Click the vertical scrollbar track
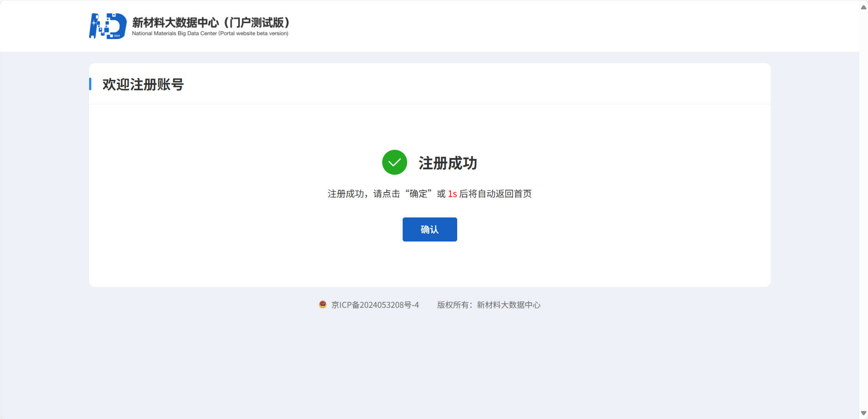Image resolution: width=868 pixels, height=419 pixels. (x=863, y=209)
